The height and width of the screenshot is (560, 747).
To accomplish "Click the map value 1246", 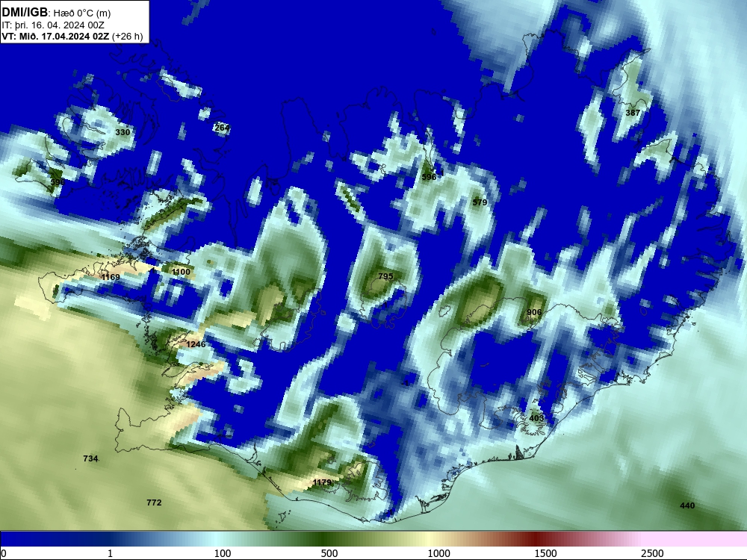I will (196, 344).
